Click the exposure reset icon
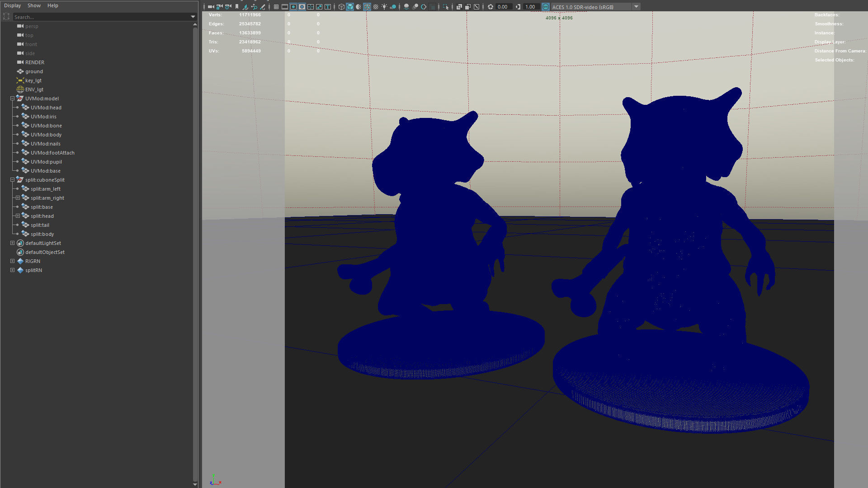868x488 pixels. (x=490, y=7)
